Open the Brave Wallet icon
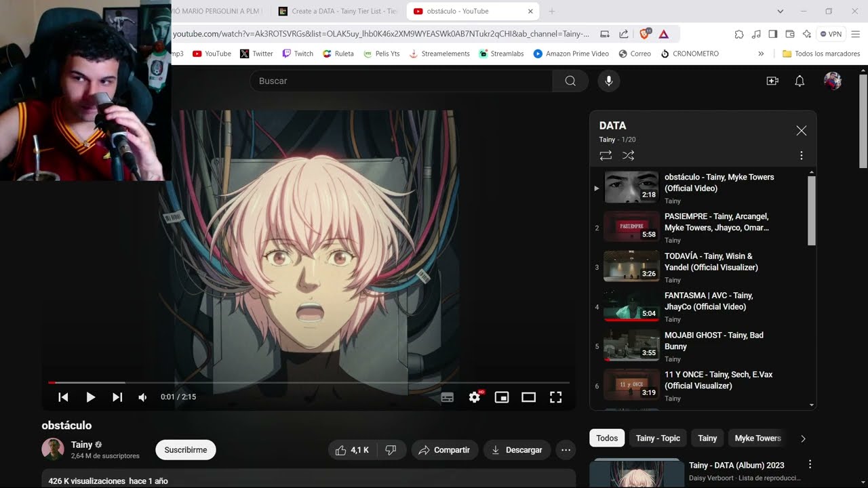 (790, 34)
